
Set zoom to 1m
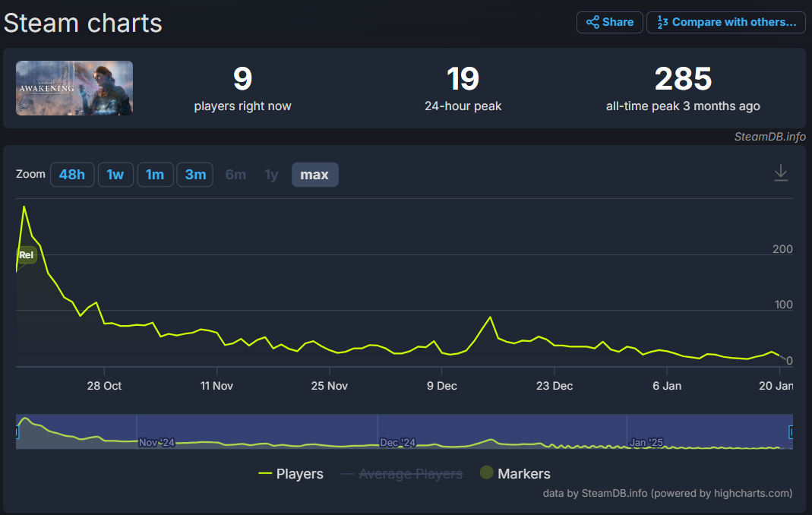pyautogui.click(x=155, y=175)
